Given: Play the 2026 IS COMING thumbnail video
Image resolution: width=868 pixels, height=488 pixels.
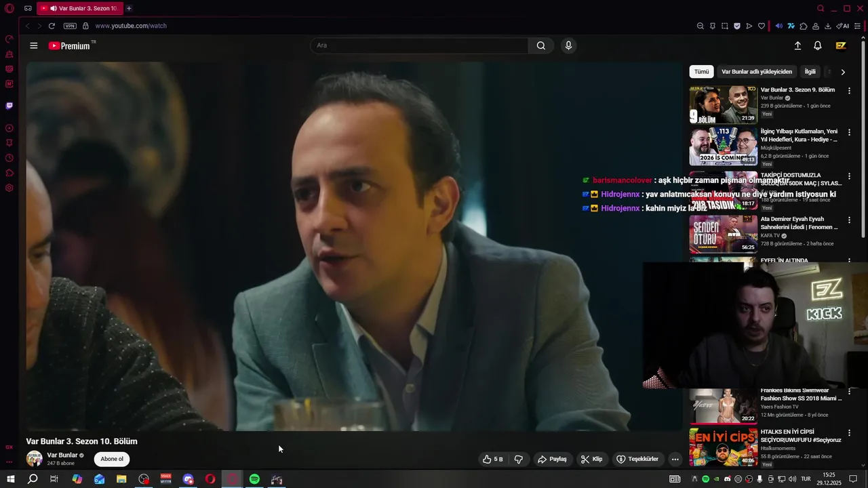Looking at the screenshot, I should coord(724,146).
